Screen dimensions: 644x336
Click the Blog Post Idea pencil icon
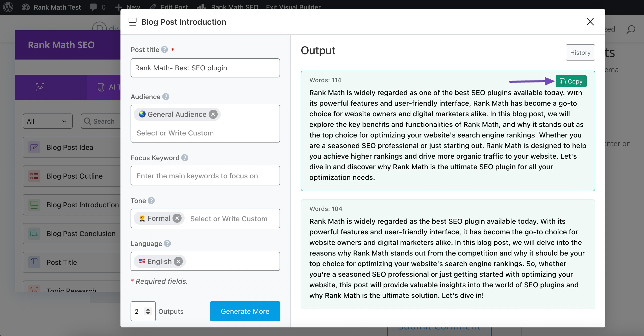(34, 147)
